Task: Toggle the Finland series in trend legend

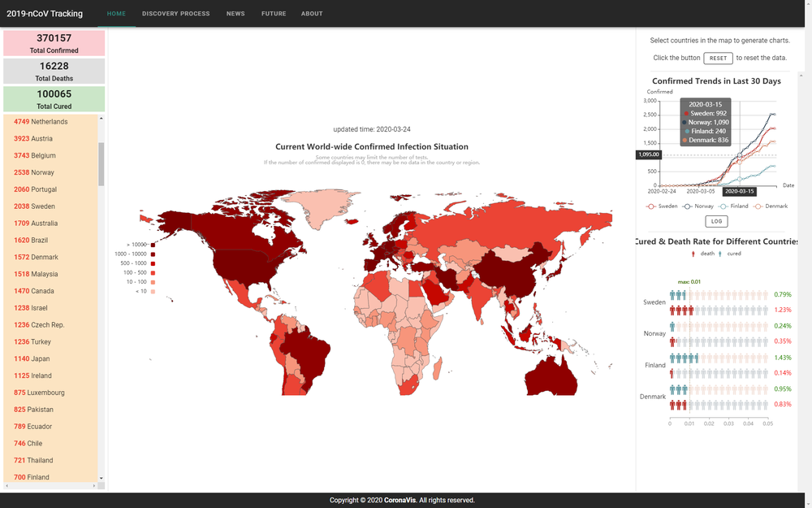Action: [734, 206]
